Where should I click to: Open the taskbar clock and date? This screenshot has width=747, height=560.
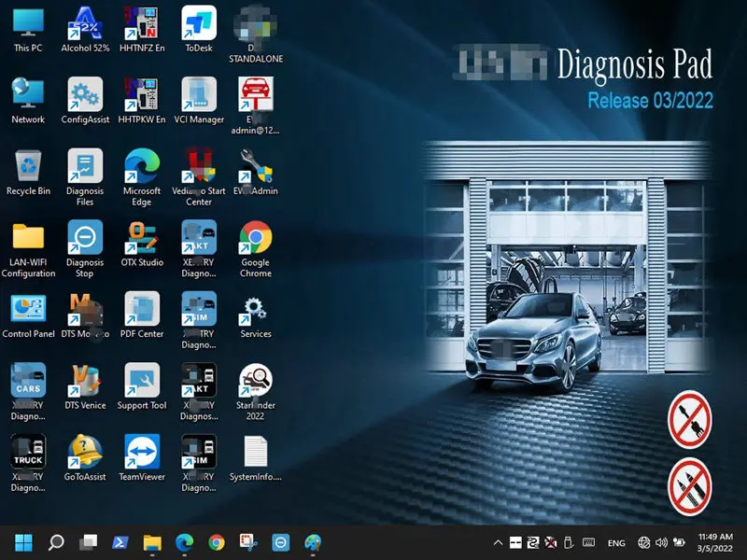point(716,542)
